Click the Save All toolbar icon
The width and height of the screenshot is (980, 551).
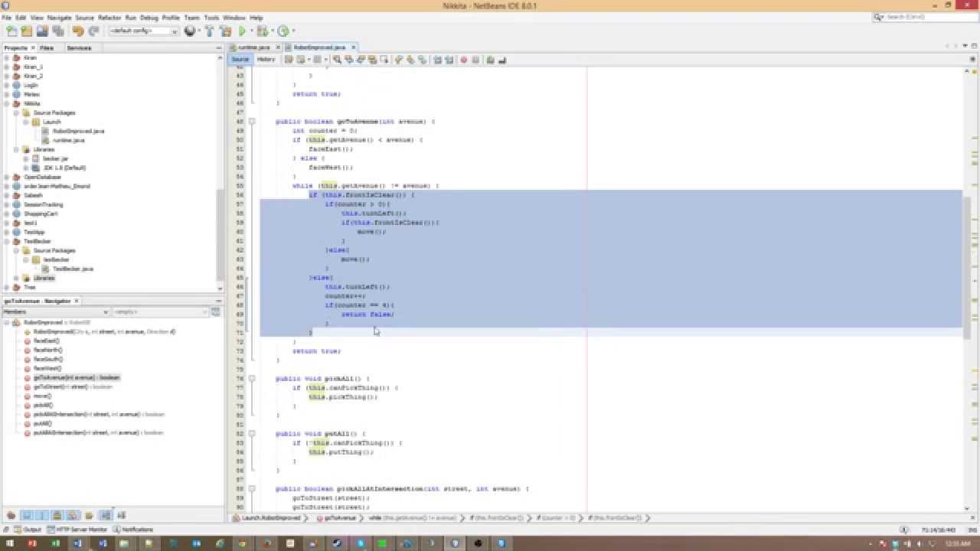tap(57, 31)
